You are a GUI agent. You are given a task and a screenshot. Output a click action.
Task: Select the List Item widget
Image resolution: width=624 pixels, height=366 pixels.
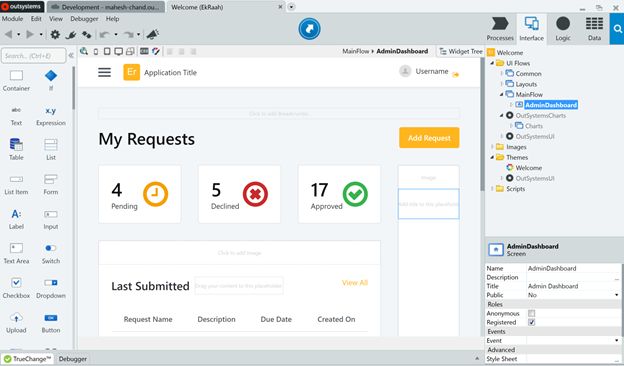tap(16, 185)
